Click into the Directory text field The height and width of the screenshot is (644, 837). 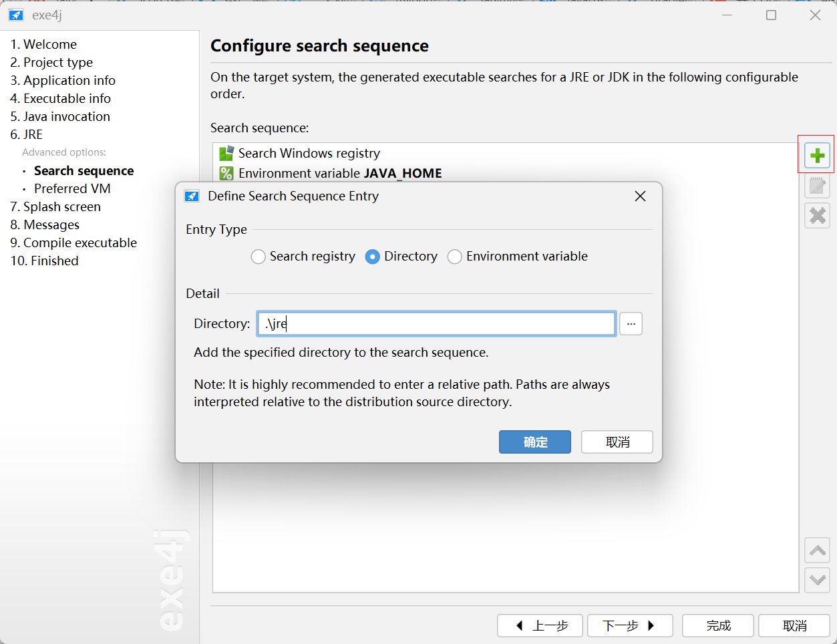pos(436,324)
